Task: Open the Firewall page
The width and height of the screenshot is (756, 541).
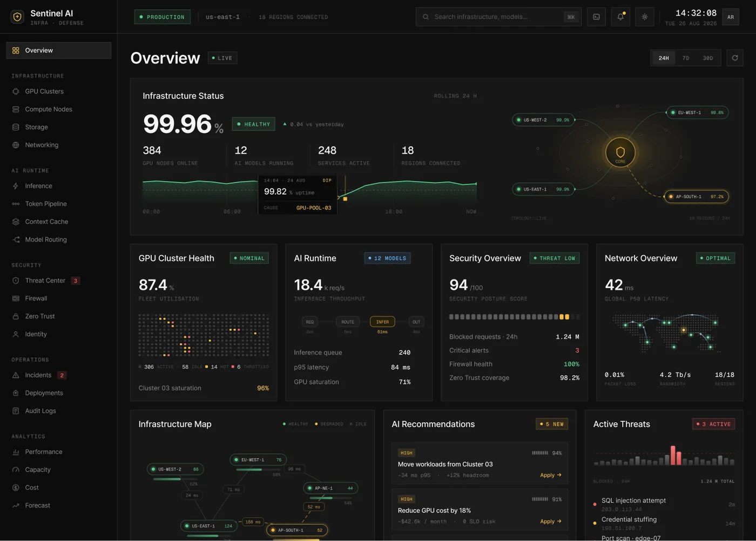Action: 58,298
